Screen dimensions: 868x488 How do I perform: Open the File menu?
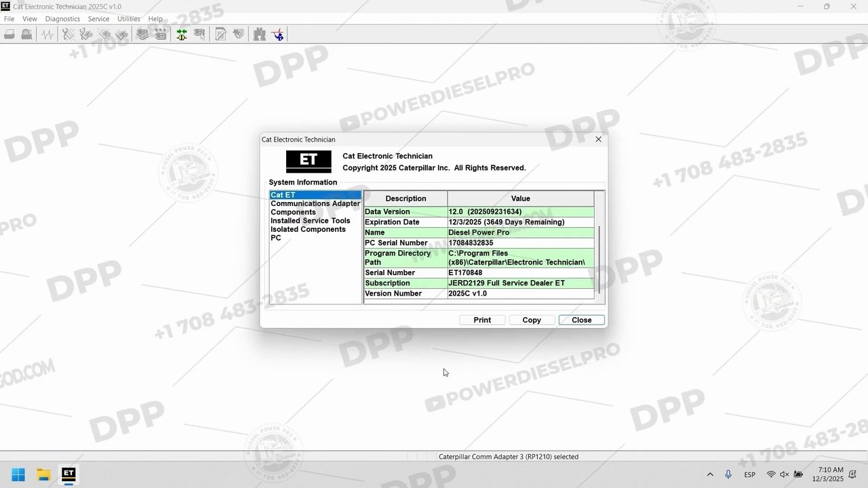tap(9, 19)
